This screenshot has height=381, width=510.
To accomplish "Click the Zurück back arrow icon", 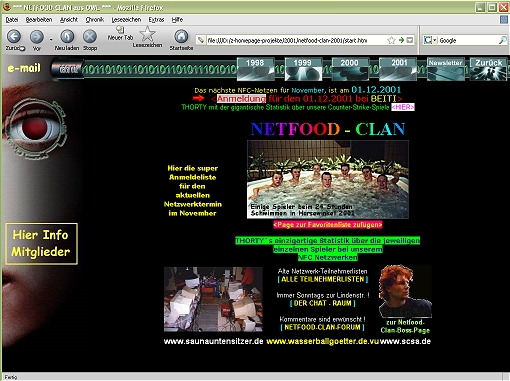I will 14,36.
